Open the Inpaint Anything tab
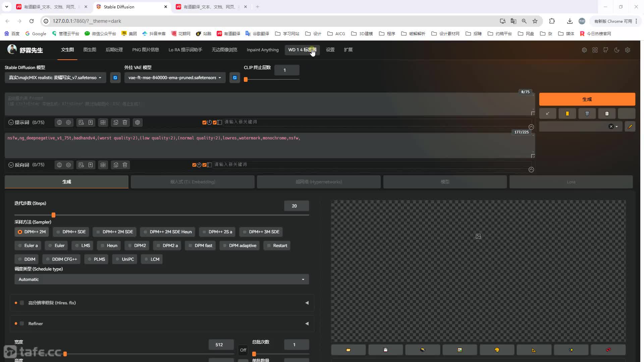 point(263,50)
